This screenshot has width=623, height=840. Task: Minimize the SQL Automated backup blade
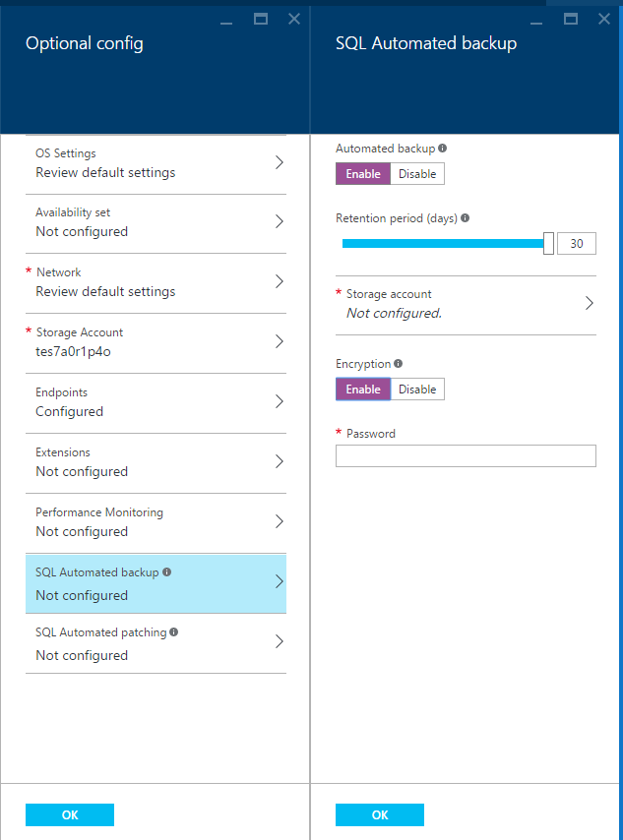[x=536, y=19]
